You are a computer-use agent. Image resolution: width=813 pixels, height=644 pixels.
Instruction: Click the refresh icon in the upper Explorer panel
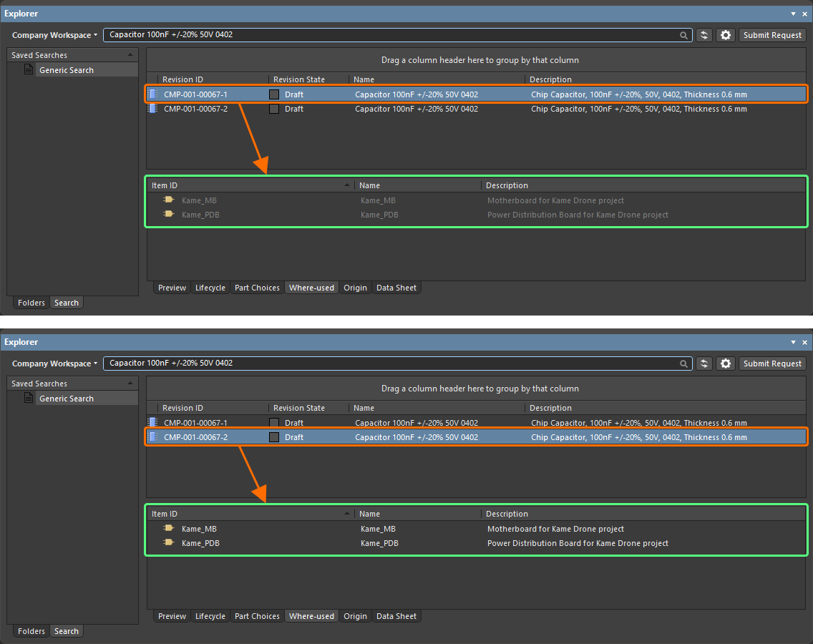click(704, 35)
